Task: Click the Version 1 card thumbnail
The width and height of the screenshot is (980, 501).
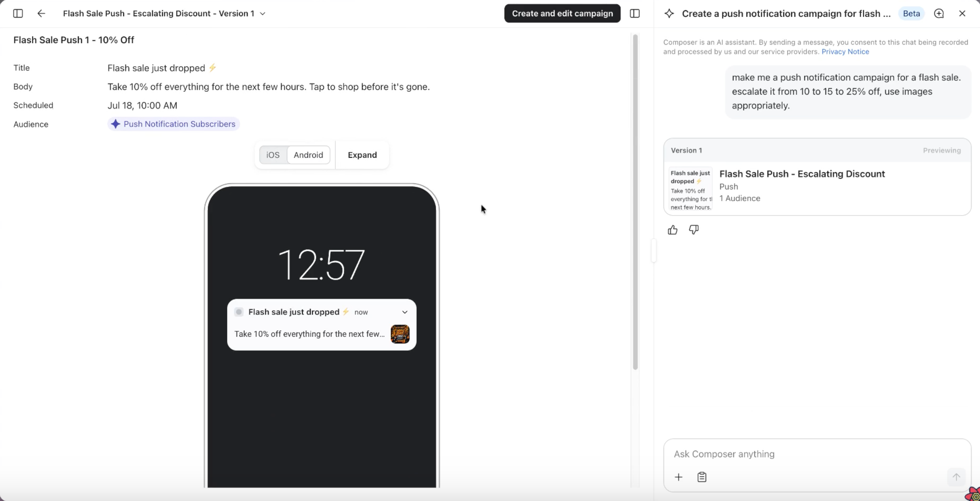Action: [x=691, y=189]
